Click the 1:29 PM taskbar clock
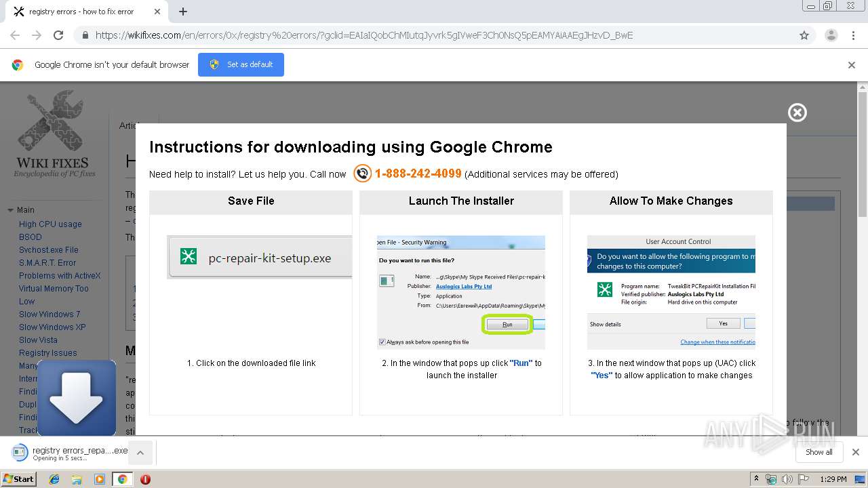The width and height of the screenshot is (868, 488). coord(833,479)
